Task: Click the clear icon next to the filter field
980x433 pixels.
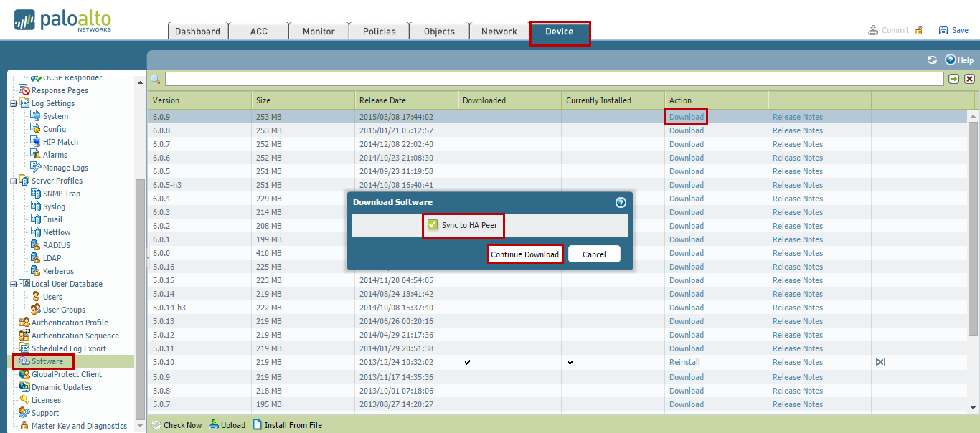Action: 969,78
